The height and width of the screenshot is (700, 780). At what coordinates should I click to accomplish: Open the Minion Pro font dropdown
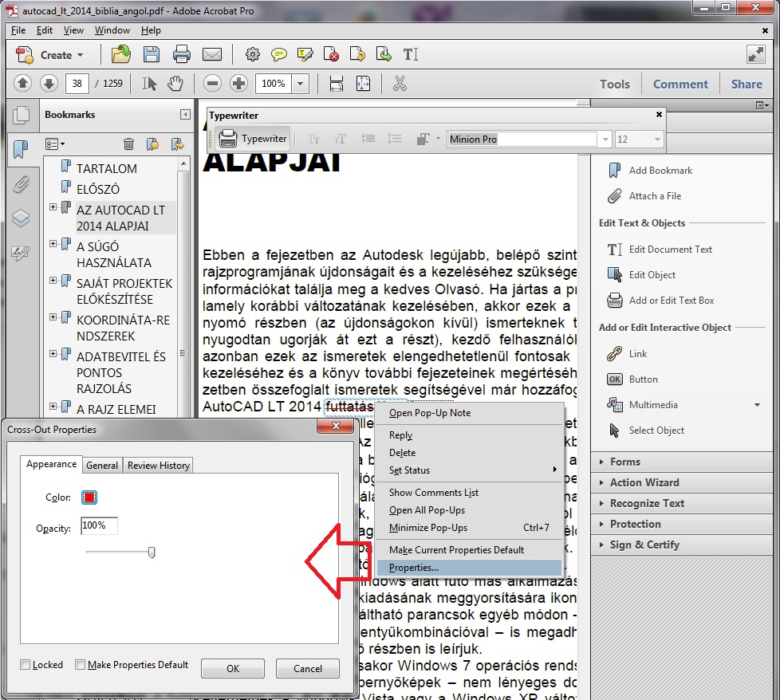click(x=605, y=140)
